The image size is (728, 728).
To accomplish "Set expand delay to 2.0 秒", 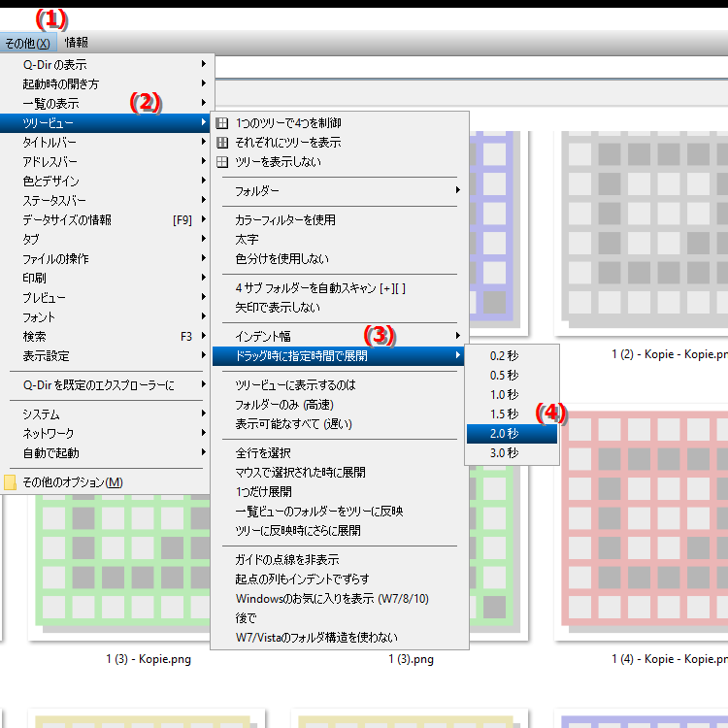I will pos(512,434).
